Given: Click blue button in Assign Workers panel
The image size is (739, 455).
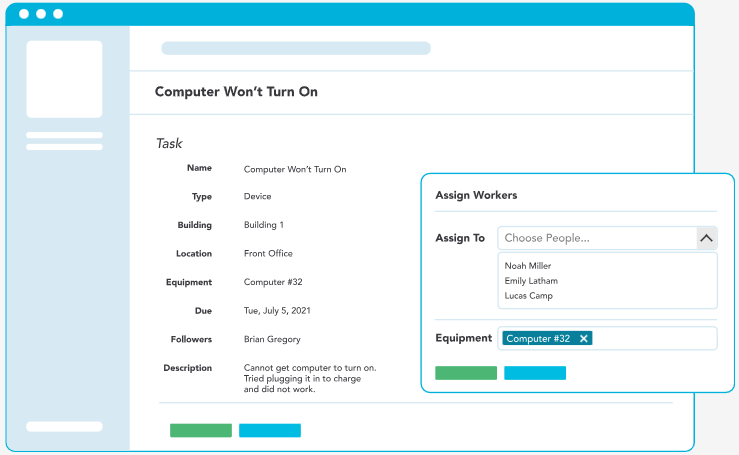Looking at the screenshot, I should (x=535, y=373).
